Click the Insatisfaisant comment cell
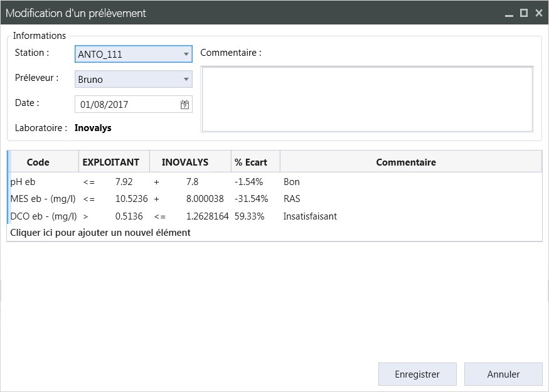This screenshot has height=392, width=549. point(310,216)
